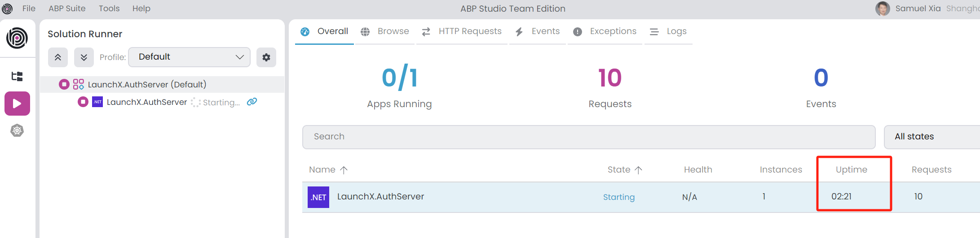Switch to the Events tab

pyautogui.click(x=538, y=31)
